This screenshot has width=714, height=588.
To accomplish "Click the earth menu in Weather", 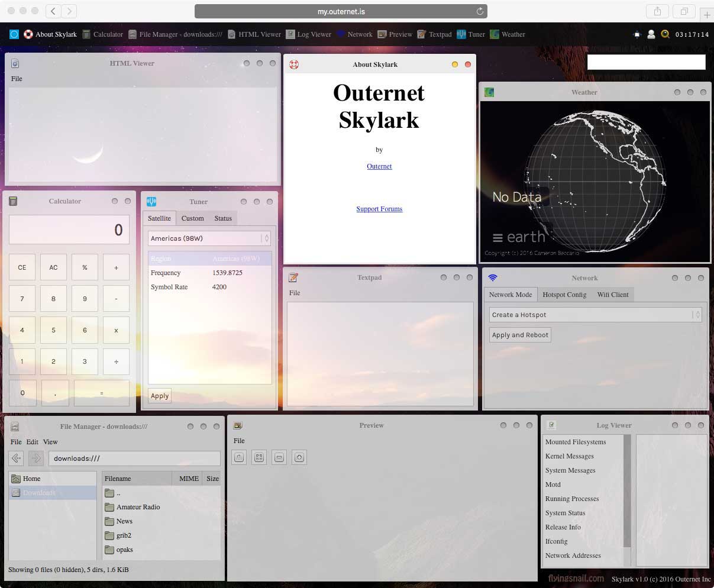I will (519, 237).
